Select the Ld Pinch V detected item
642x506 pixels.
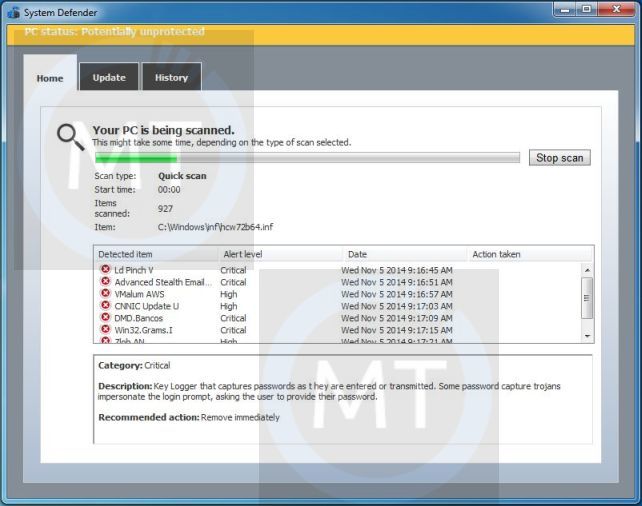click(133, 270)
